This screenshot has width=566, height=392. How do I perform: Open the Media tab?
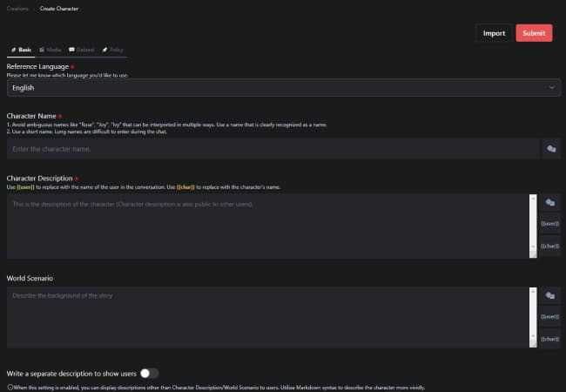(x=51, y=51)
